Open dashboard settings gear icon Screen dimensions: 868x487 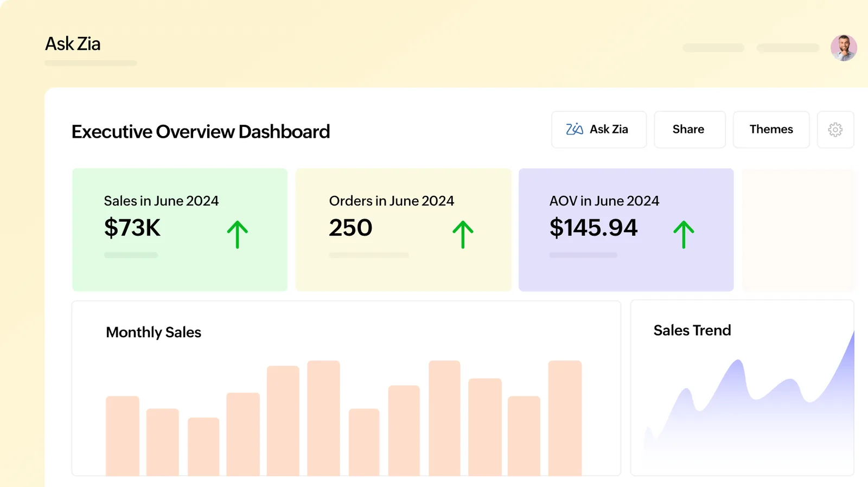pyautogui.click(x=835, y=130)
